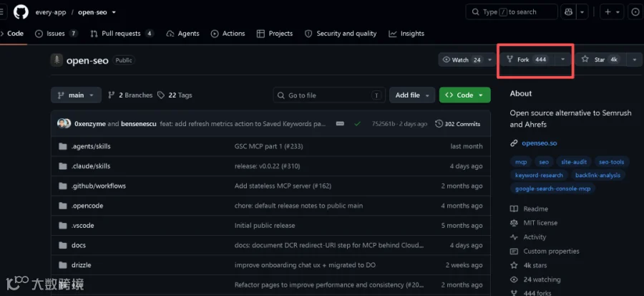Open the Activity link
The width and height of the screenshot is (644, 296).
[528, 237]
